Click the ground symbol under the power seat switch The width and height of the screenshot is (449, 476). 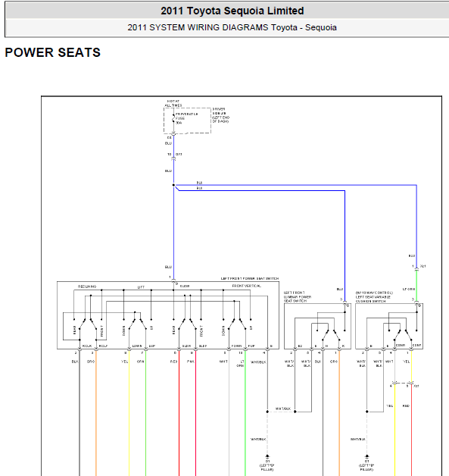click(x=267, y=456)
